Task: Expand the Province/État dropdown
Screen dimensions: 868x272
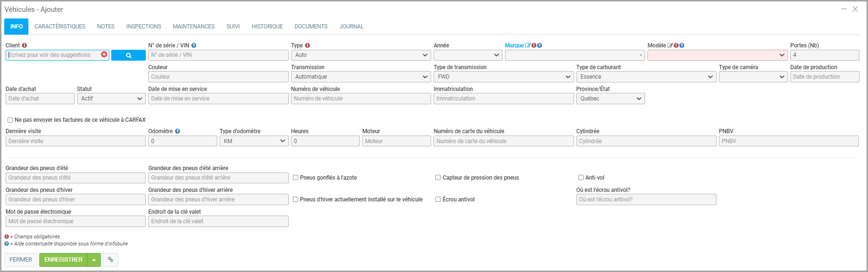Action: pos(610,99)
